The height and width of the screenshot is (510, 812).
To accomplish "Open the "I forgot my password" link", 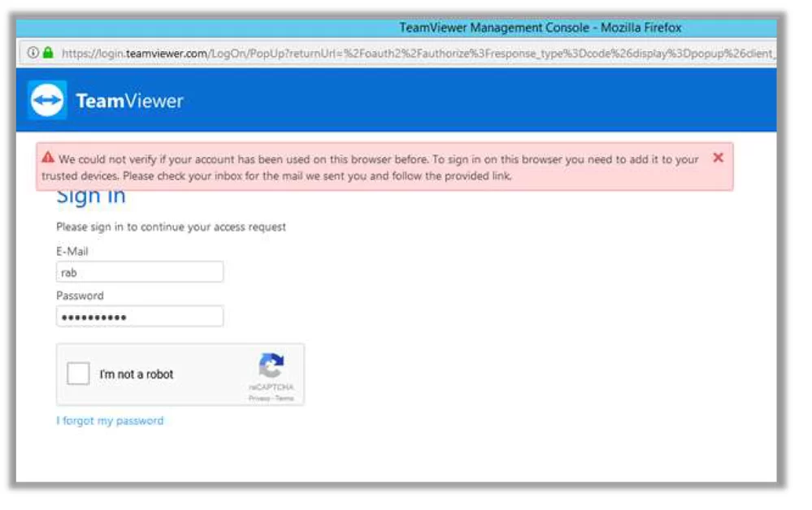I will (109, 421).
